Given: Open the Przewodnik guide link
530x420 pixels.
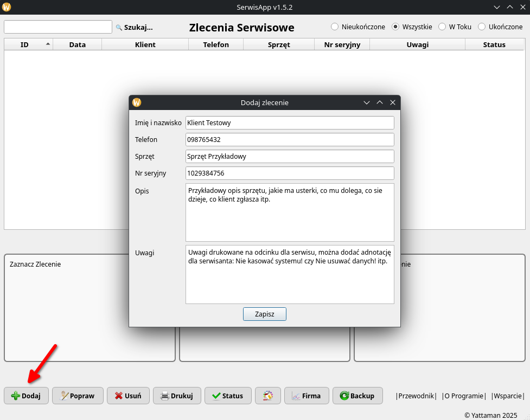Looking at the screenshot, I should pyautogui.click(x=416, y=396).
